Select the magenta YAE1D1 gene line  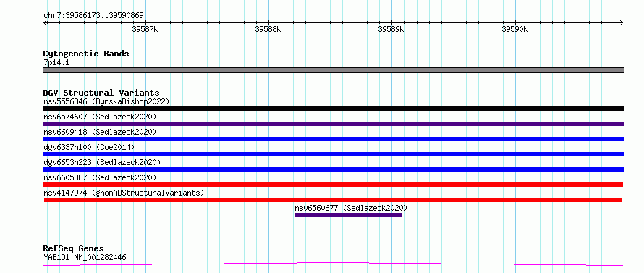tap(333, 264)
